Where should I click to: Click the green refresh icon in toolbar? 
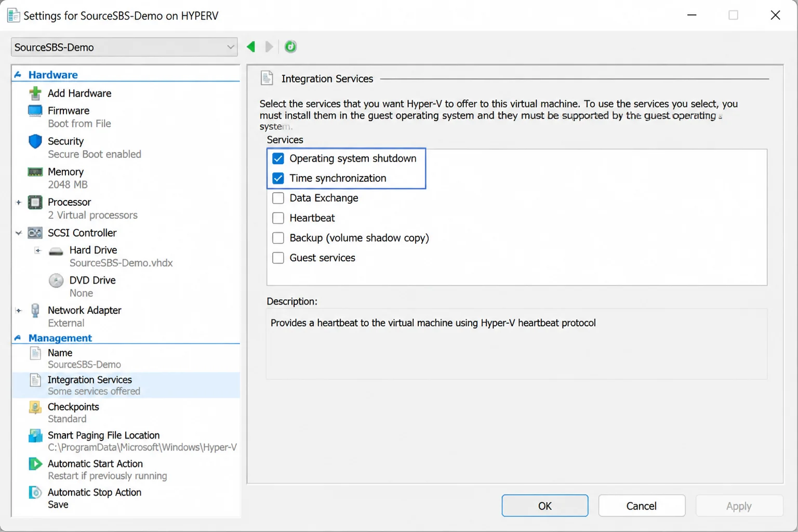coord(290,47)
